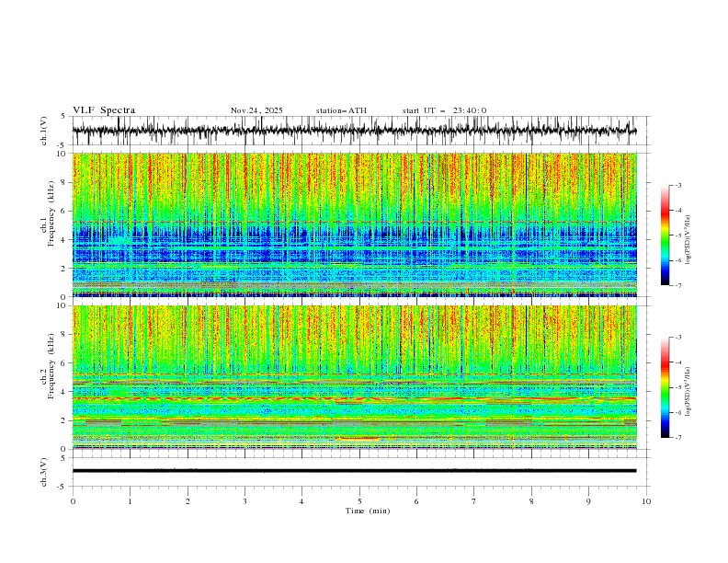Click the "-7" tick on the lower color bar
728x563 pixels.
(x=678, y=438)
